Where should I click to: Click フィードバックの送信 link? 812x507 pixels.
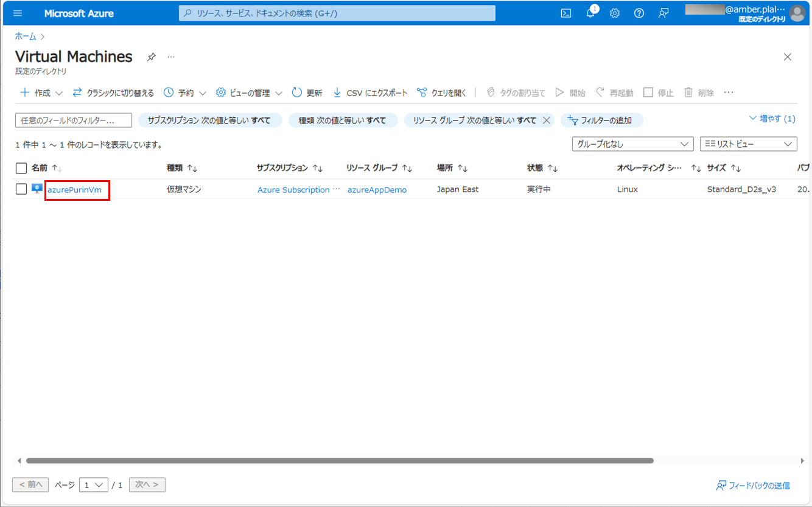pos(753,486)
